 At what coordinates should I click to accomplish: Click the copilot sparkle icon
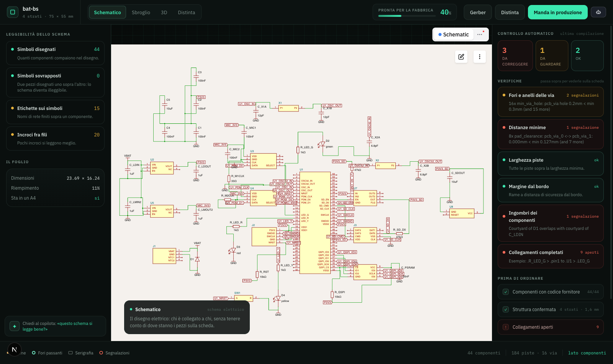15,326
